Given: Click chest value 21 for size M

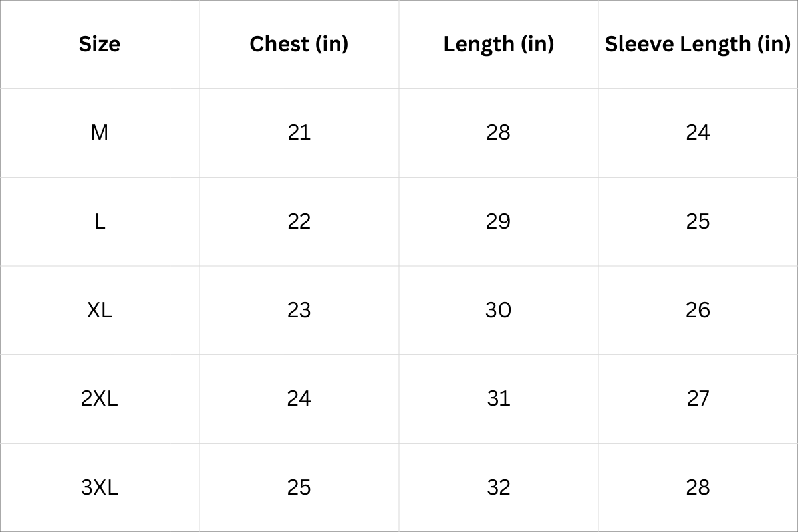Looking at the screenshot, I should pos(299,133).
